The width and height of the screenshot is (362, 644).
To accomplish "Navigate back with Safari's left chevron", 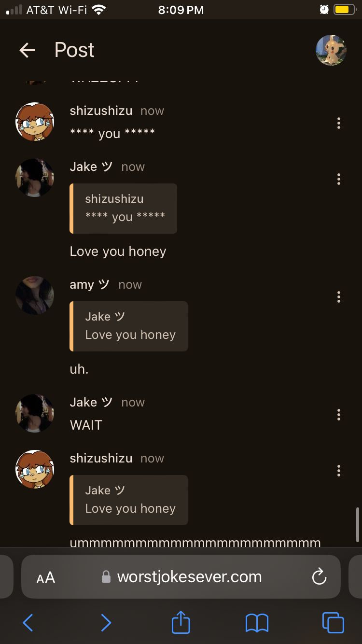I will click(x=28, y=623).
